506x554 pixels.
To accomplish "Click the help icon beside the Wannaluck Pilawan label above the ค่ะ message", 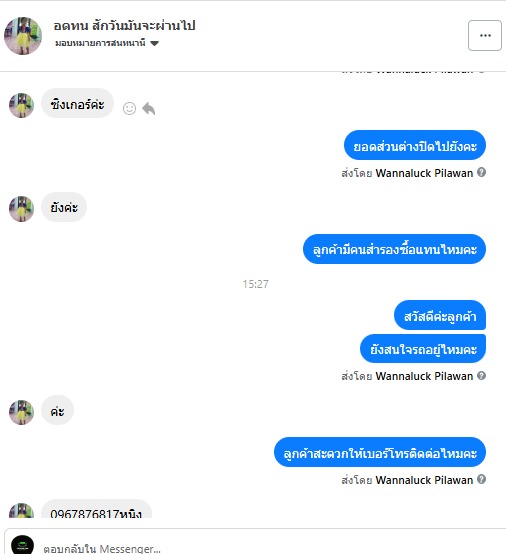I will [x=481, y=375].
